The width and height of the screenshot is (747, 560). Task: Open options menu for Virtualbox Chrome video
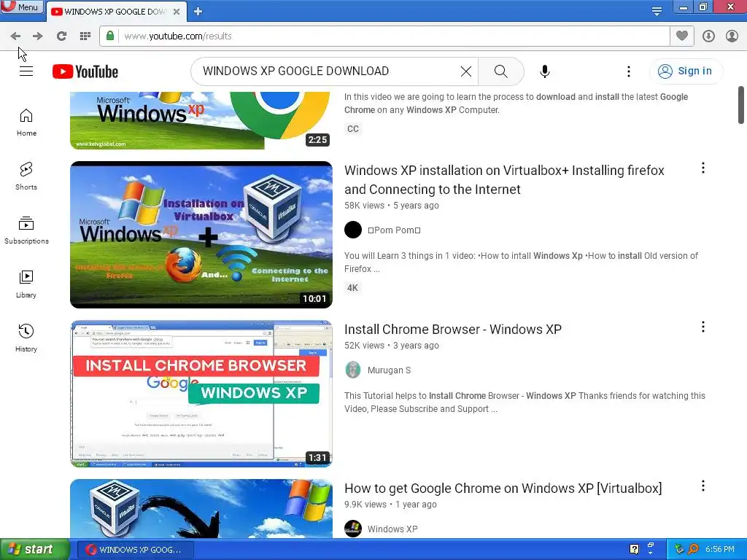point(703,486)
